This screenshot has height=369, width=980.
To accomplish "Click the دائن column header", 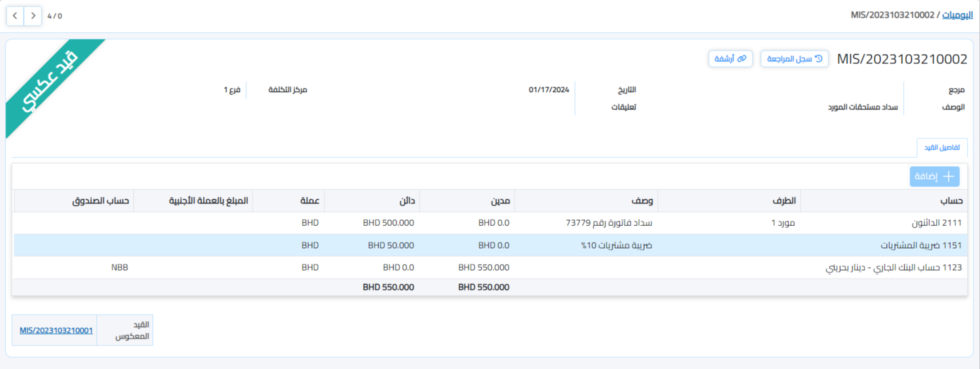I will tap(407, 201).
